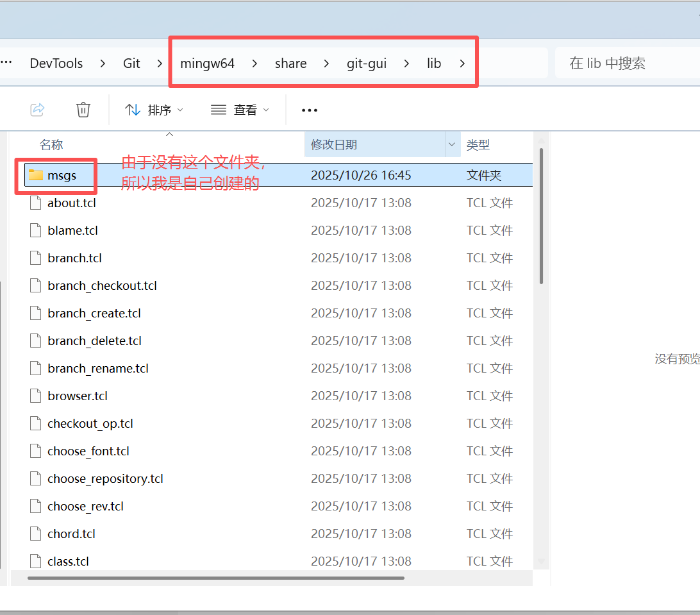Click the chord.tcl file icon

[x=36, y=534]
